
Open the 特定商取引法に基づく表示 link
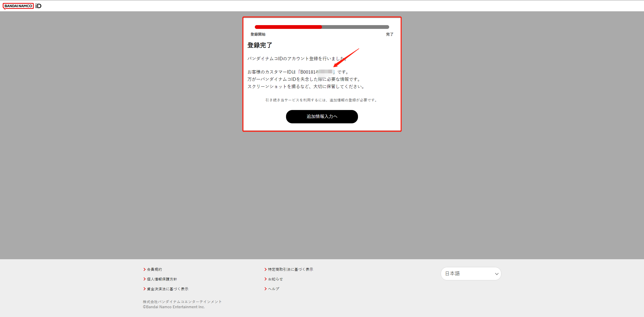click(290, 269)
